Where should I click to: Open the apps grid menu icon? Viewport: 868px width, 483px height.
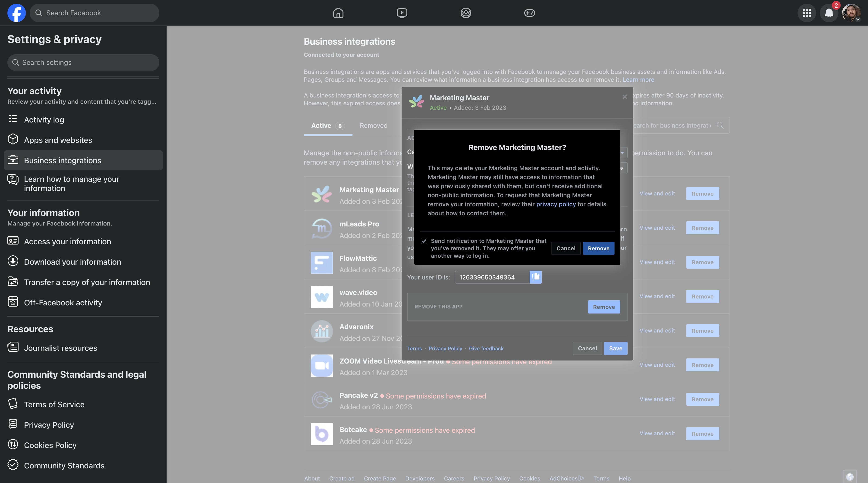coord(806,13)
